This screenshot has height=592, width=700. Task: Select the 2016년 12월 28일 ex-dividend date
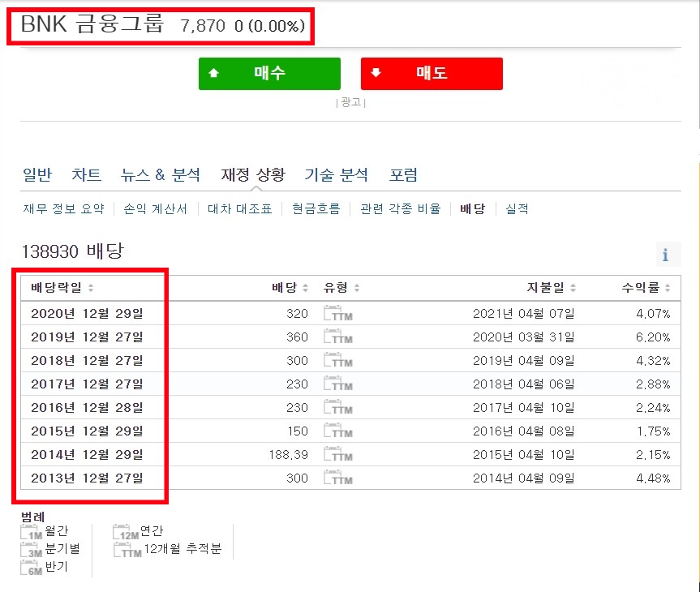tap(87, 408)
